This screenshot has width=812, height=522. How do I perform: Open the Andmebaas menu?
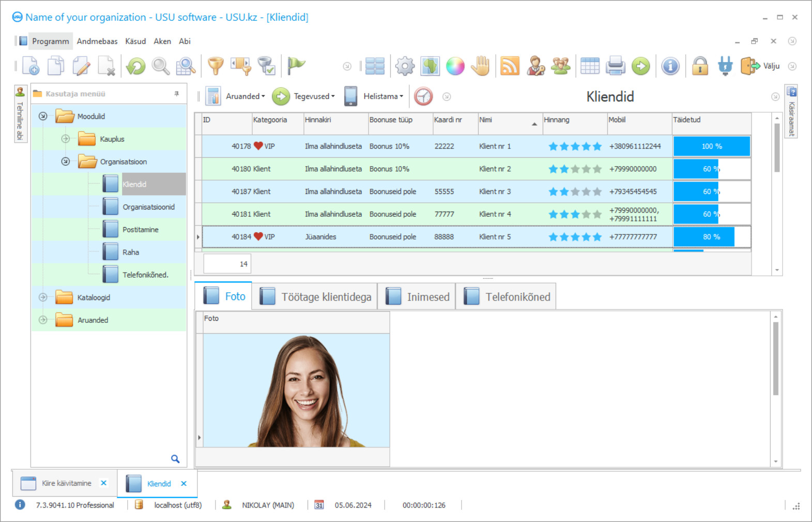[97, 41]
